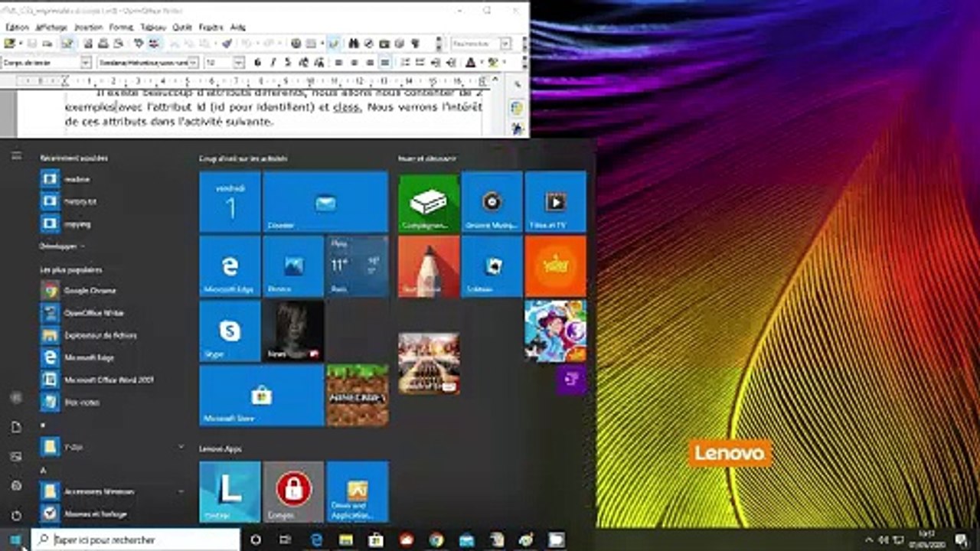Open Task View on the taskbar
The height and width of the screenshot is (551, 980).
(286, 540)
